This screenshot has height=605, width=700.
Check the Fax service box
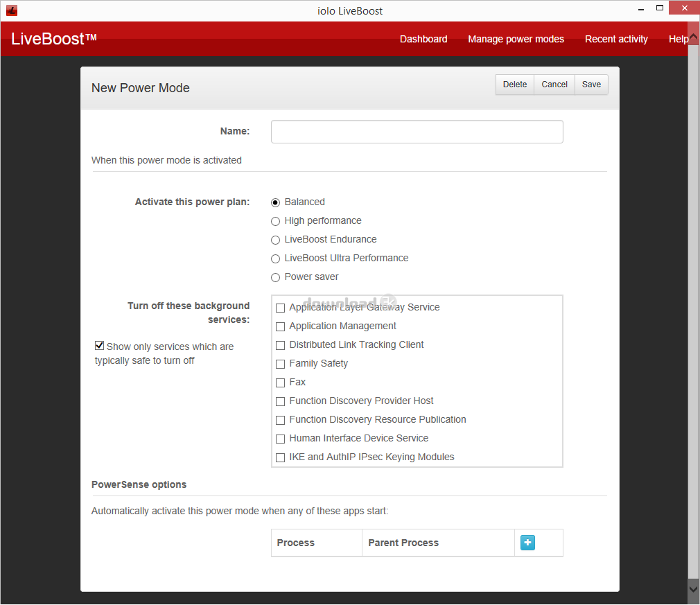[x=281, y=383]
